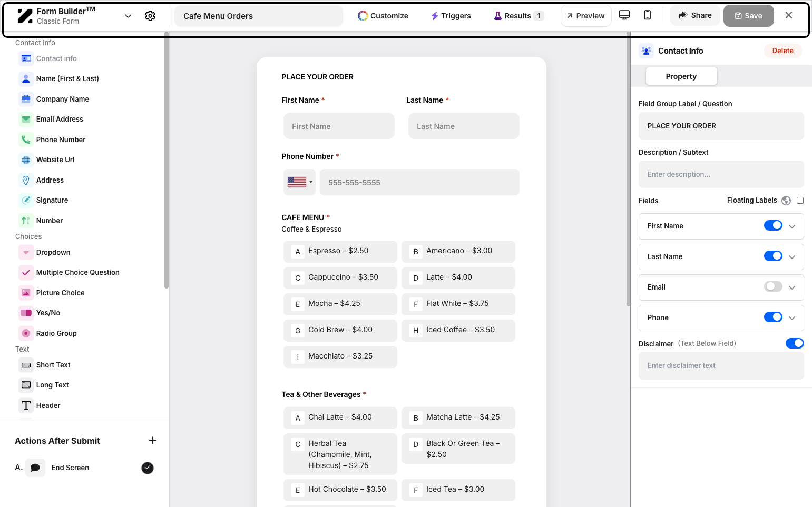Viewport: 812px width, 507px height.
Task: Toggle off Phone field switch
Action: [x=773, y=317]
